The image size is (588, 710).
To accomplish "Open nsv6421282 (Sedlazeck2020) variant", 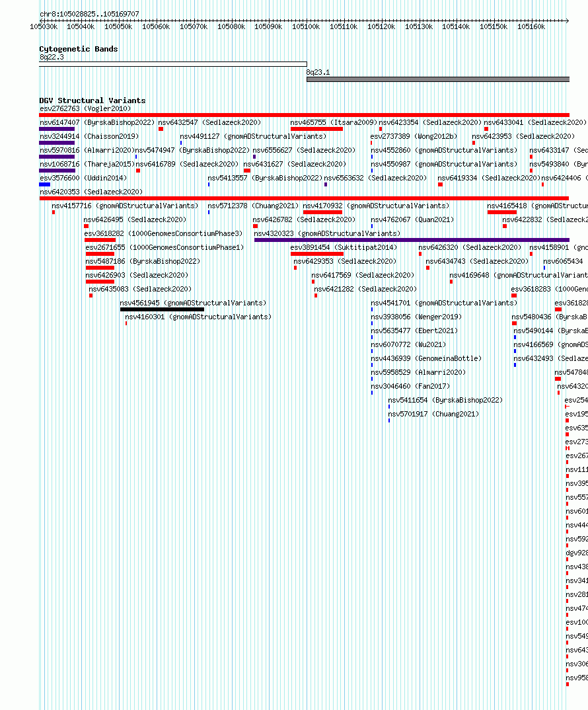I will 365,290.
